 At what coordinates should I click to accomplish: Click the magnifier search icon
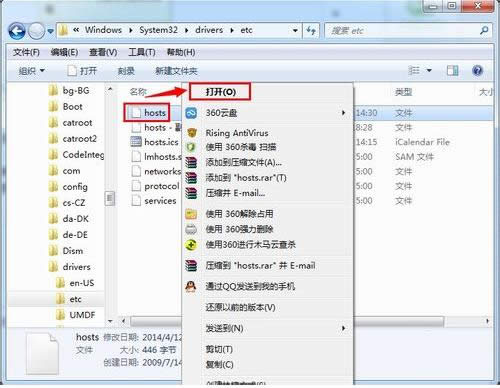[x=484, y=31]
